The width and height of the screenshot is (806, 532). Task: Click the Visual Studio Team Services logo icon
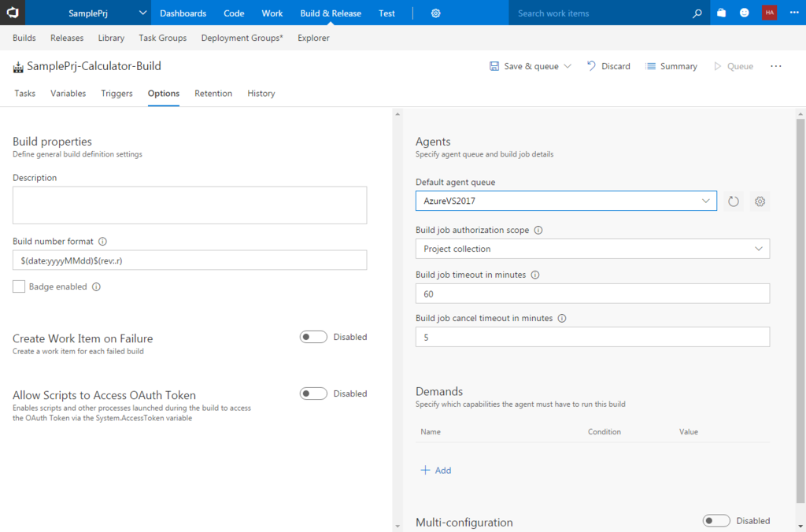point(13,13)
